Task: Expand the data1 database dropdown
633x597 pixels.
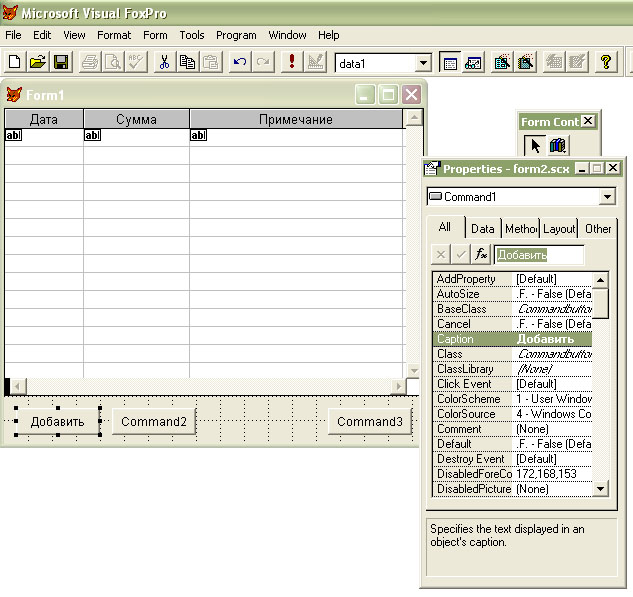Action: (x=423, y=63)
